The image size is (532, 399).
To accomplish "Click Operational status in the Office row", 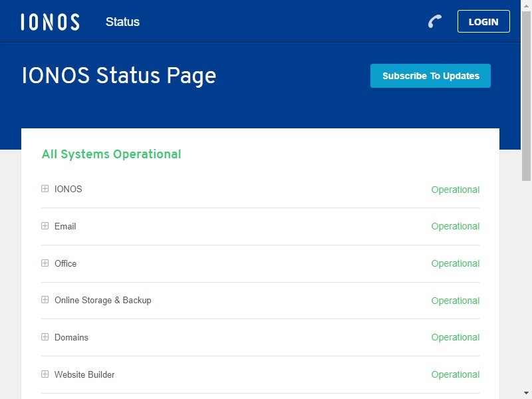I will point(456,263).
